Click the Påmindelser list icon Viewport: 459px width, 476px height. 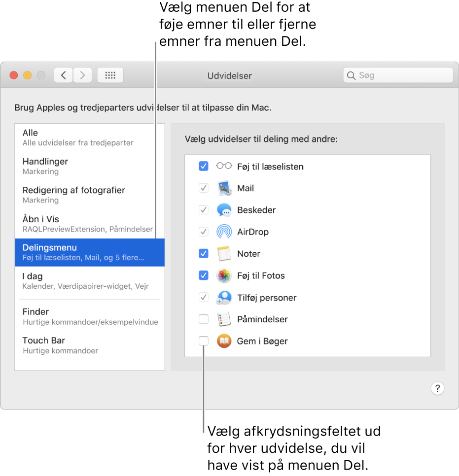(224, 319)
